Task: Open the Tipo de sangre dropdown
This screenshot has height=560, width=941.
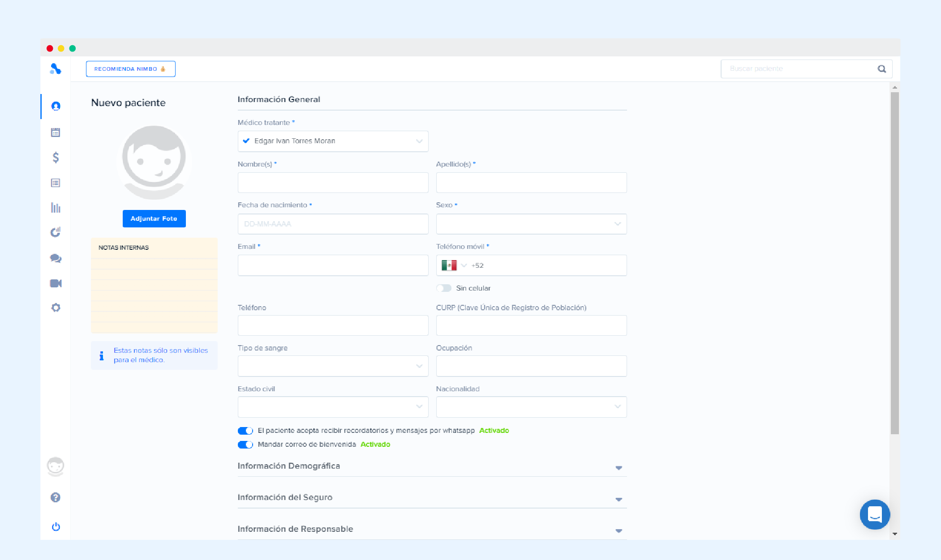Action: [333, 366]
